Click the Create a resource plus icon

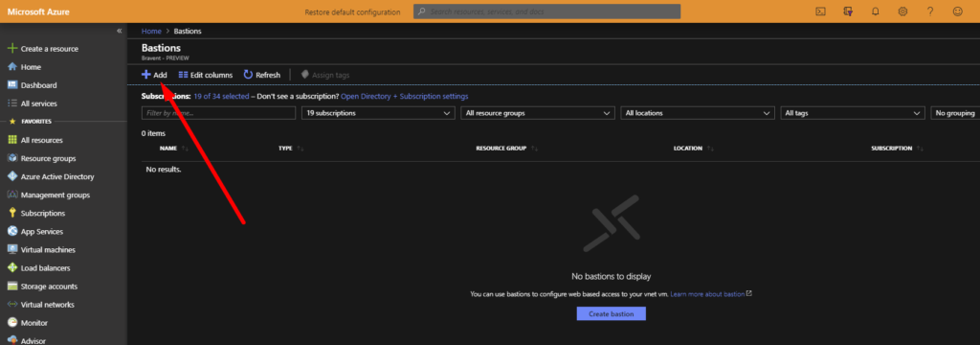(11, 49)
